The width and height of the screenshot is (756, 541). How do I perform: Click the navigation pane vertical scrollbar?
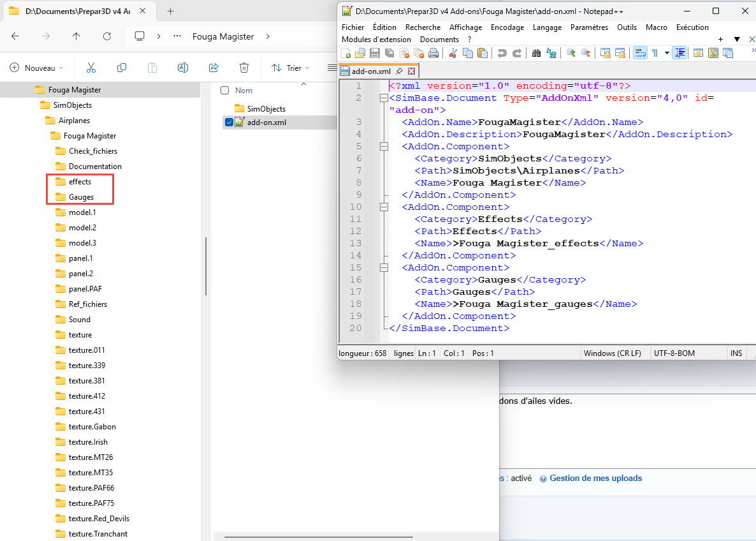206,266
